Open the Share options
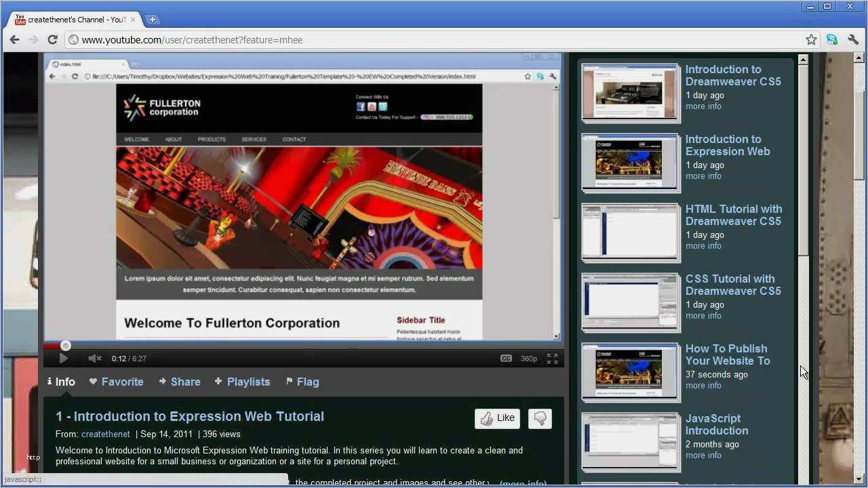This screenshot has width=868, height=488. (x=180, y=382)
